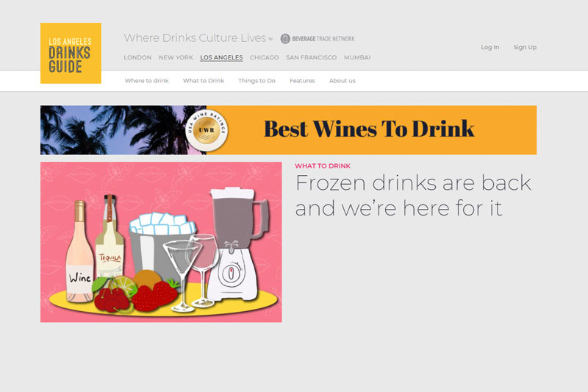The height and width of the screenshot is (392, 588).
Task: Select the London city link
Action: (x=137, y=57)
